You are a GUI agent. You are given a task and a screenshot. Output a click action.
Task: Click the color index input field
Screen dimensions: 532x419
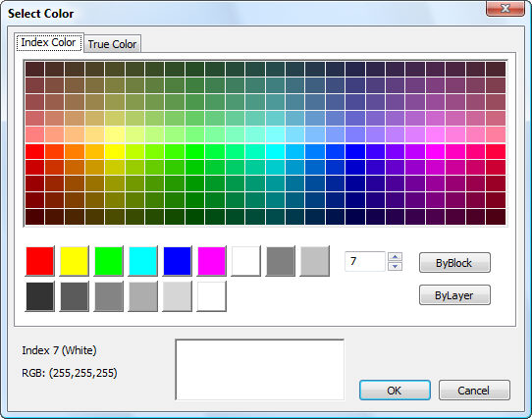[365, 261]
